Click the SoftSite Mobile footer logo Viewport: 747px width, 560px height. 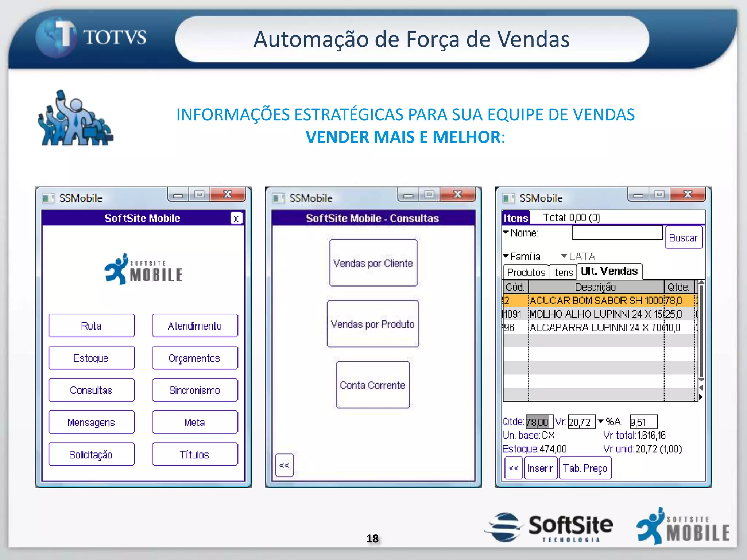tap(684, 526)
